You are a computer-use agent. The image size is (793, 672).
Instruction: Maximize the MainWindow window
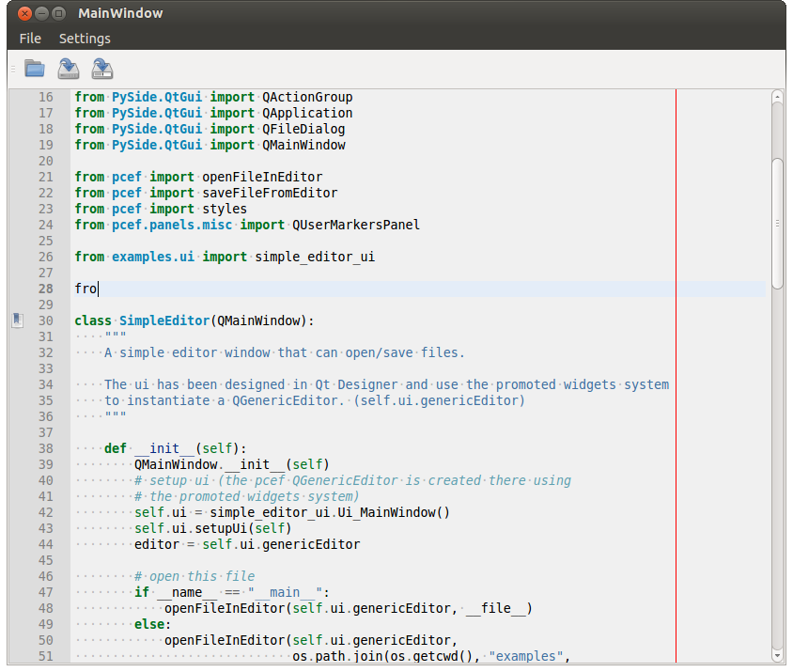click(x=58, y=13)
